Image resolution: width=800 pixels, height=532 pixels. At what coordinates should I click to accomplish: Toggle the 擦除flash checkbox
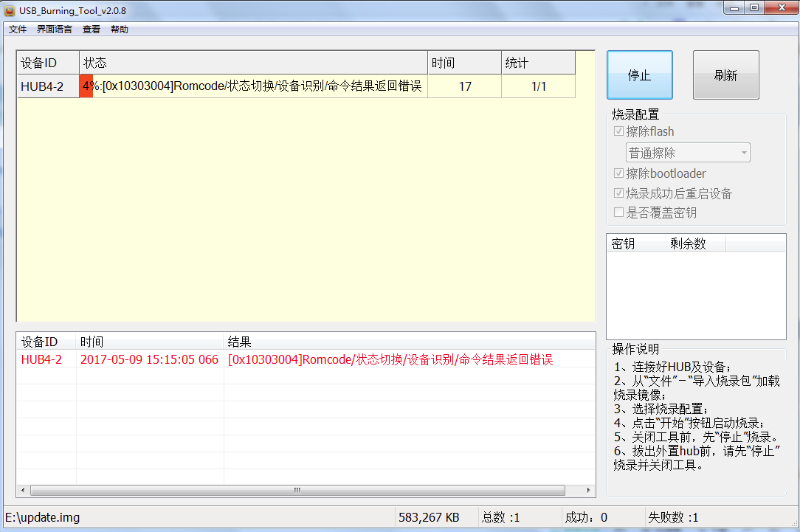click(x=619, y=132)
